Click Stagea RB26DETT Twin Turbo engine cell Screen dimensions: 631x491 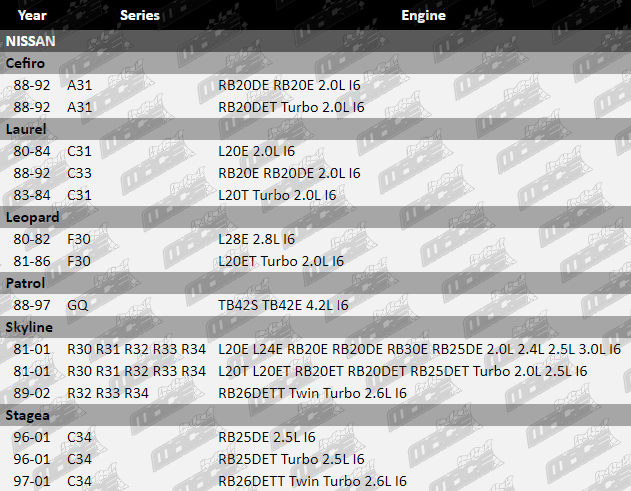(x=312, y=481)
